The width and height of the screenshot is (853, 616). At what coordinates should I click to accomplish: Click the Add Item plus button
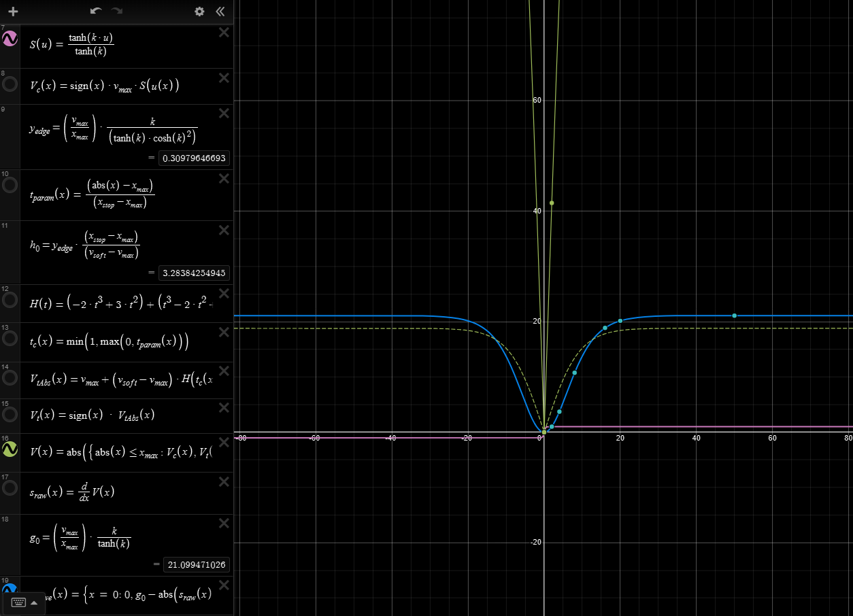tap(12, 12)
